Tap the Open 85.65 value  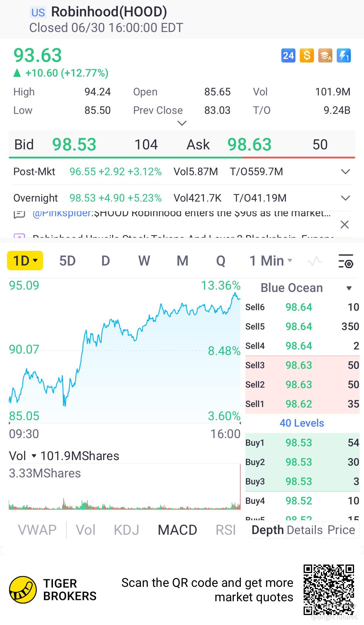tap(217, 92)
